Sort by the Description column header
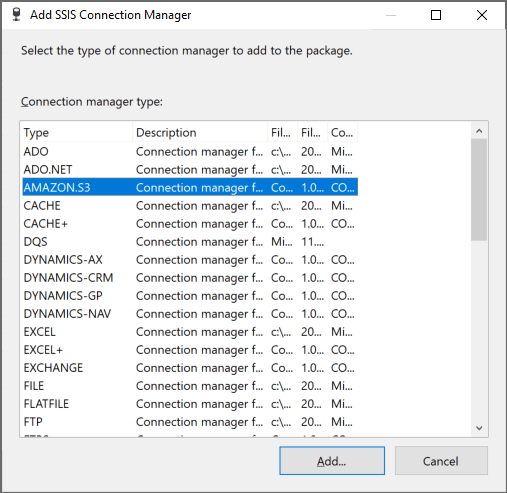Image resolution: width=507 pixels, height=493 pixels. pyautogui.click(x=200, y=132)
